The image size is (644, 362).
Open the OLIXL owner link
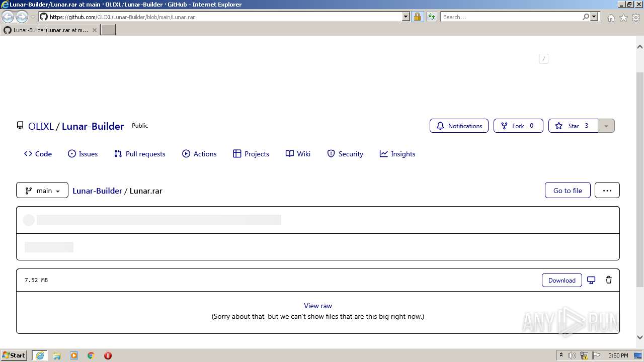pos(41,126)
